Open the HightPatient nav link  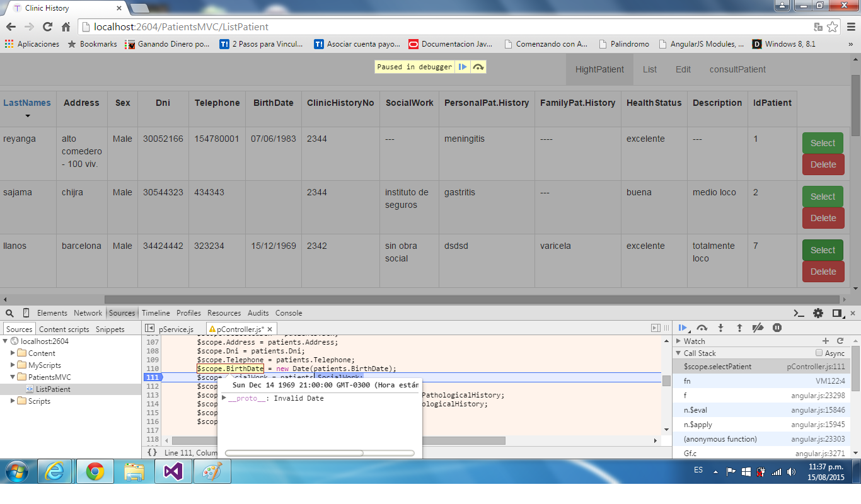click(599, 69)
